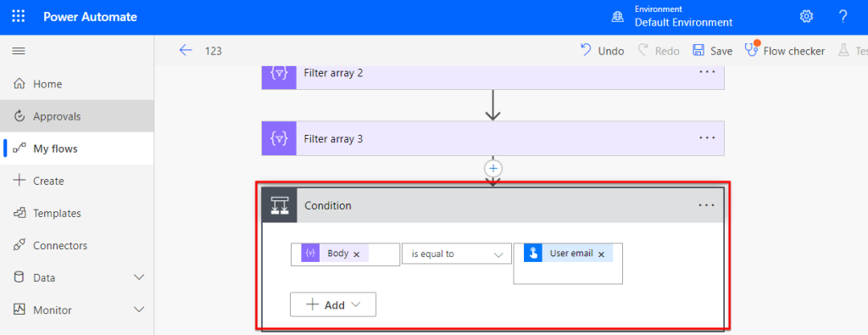This screenshot has height=335, width=868.
Task: Collapse the left navigation hamburger menu
Action: (x=19, y=51)
